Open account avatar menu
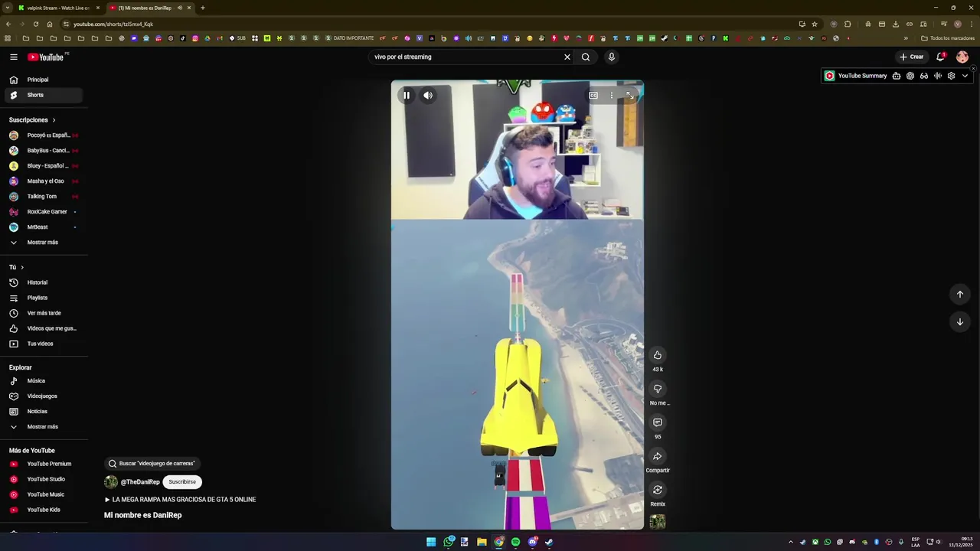Image resolution: width=980 pixels, height=551 pixels. coord(962,57)
